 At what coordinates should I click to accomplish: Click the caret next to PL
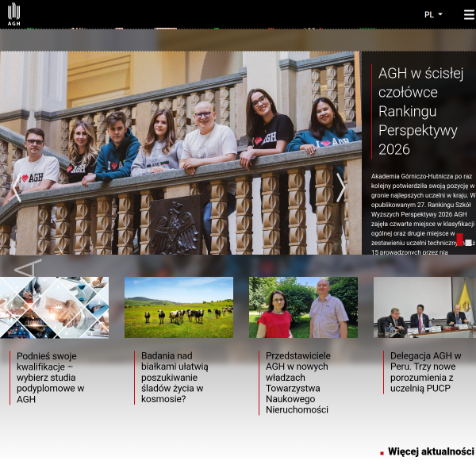click(440, 14)
